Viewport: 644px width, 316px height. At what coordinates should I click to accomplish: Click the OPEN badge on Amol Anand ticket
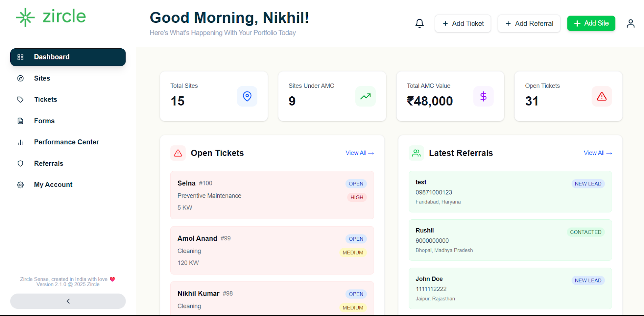pos(356,239)
